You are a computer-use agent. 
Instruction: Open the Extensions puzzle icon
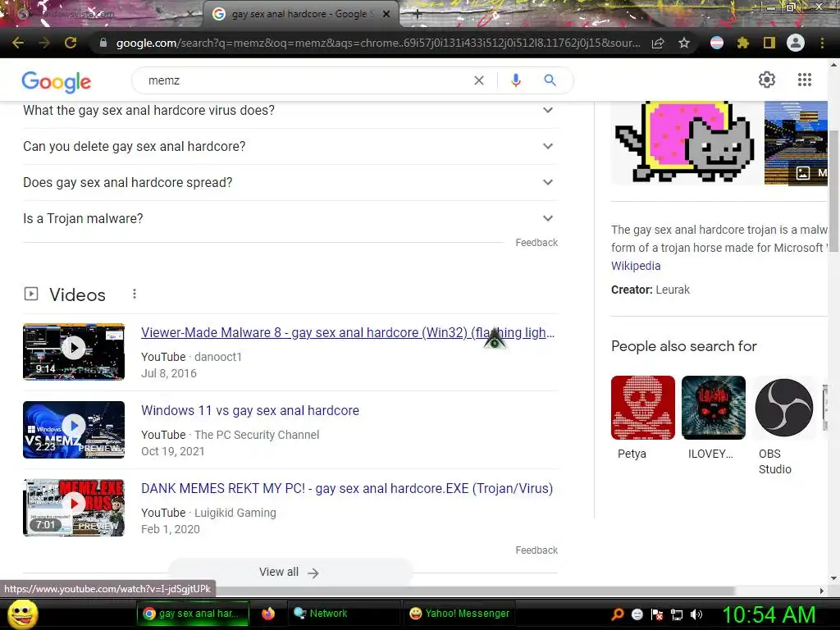(x=742, y=43)
